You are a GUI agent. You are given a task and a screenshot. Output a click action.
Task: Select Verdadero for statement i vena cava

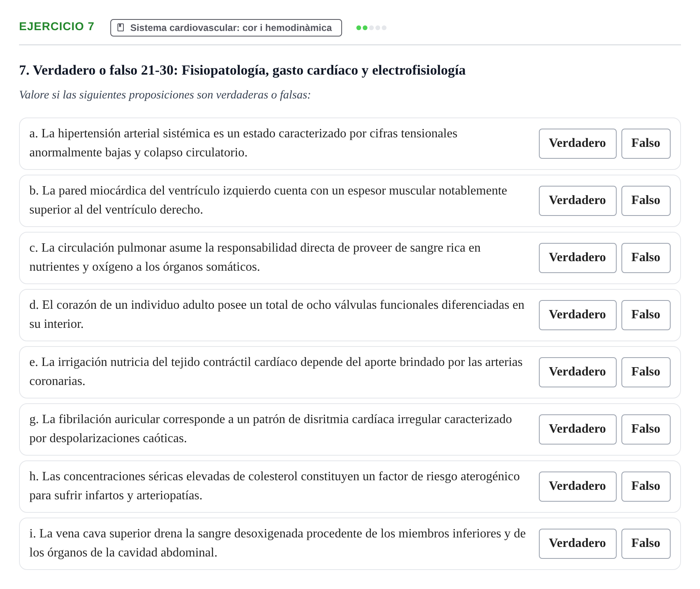[577, 543]
